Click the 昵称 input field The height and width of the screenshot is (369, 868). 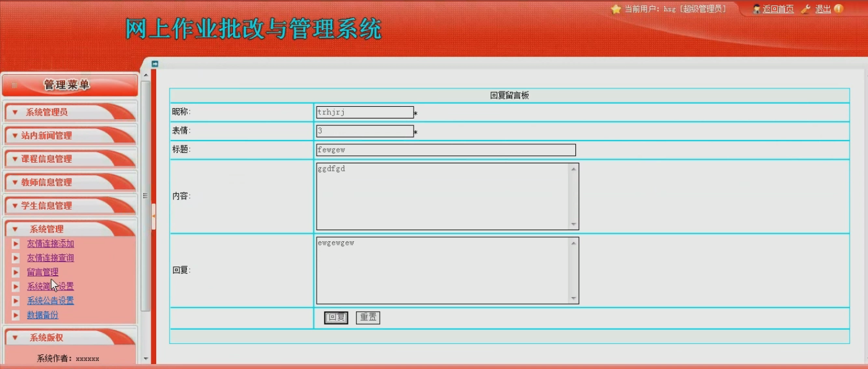(365, 112)
